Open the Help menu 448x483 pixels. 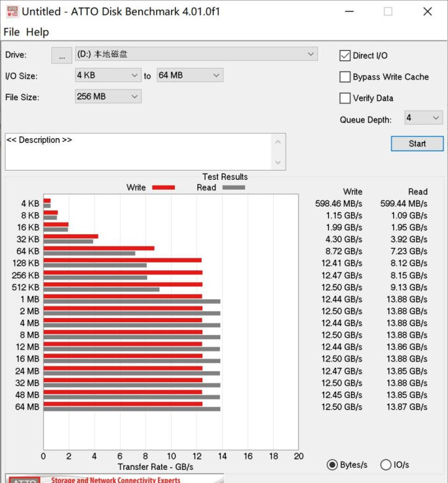37,32
